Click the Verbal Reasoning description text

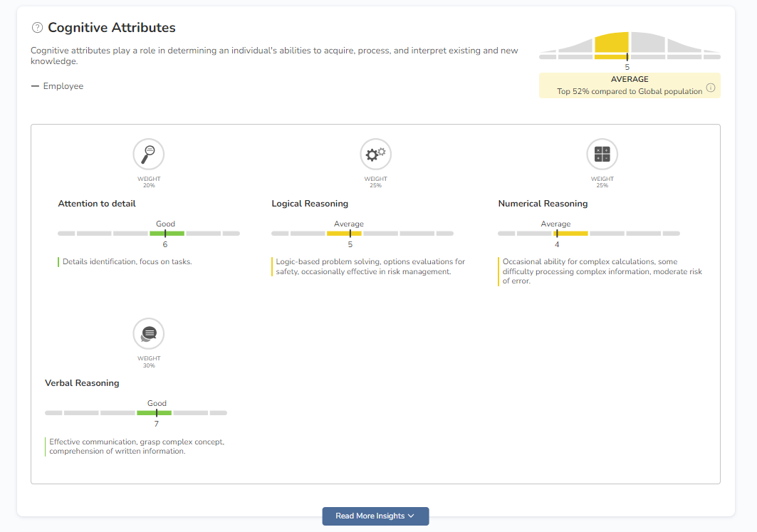coord(137,447)
